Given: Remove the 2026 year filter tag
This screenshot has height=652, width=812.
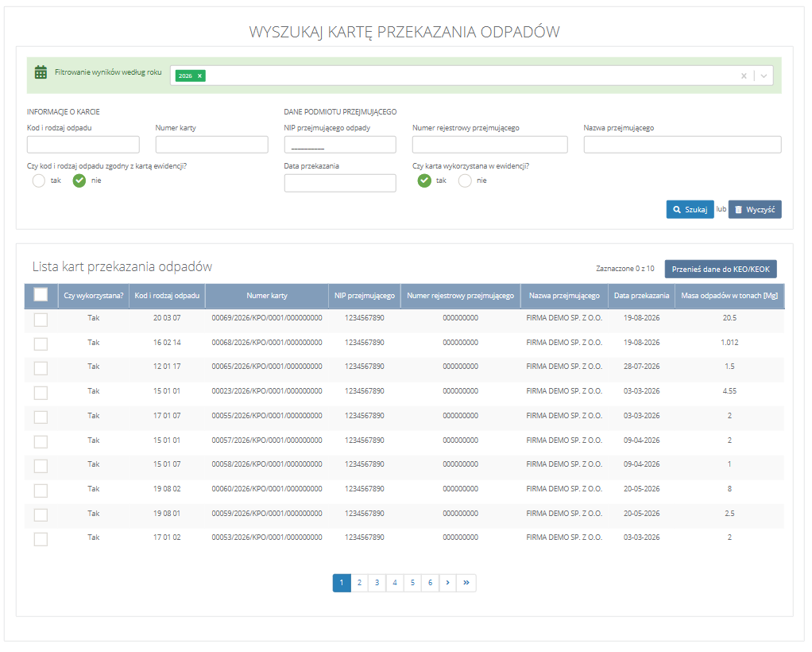Looking at the screenshot, I should click(199, 76).
